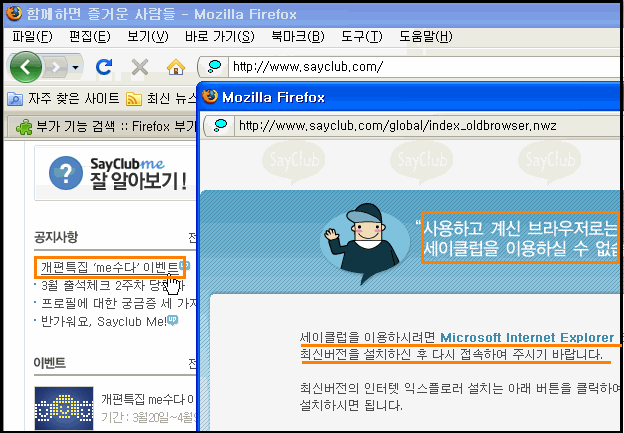Image resolution: width=624 pixels, height=433 pixels.
Task: Click the event period text 기간: 3월20일
Action: click(148, 417)
